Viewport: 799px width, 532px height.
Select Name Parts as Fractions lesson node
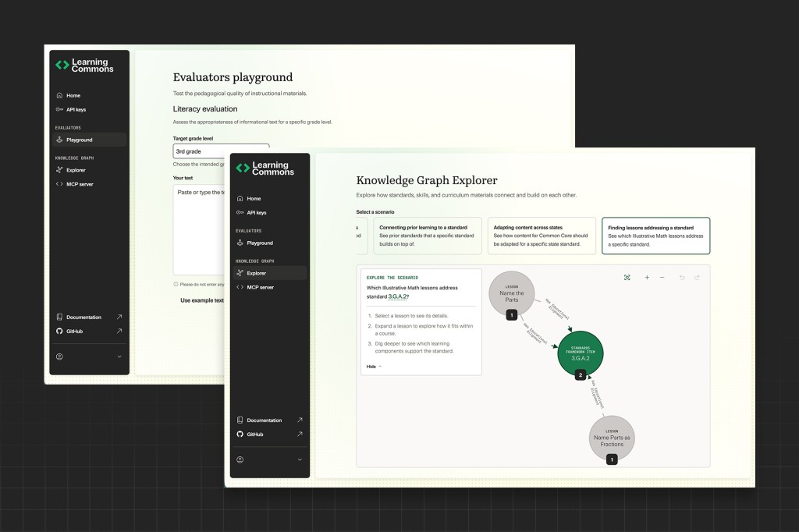pyautogui.click(x=612, y=438)
